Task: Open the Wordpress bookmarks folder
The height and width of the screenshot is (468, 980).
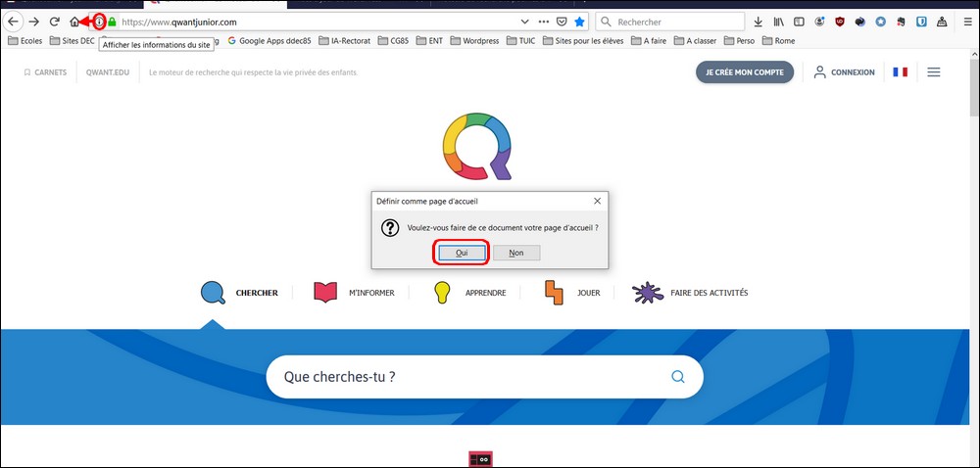Action: click(474, 40)
